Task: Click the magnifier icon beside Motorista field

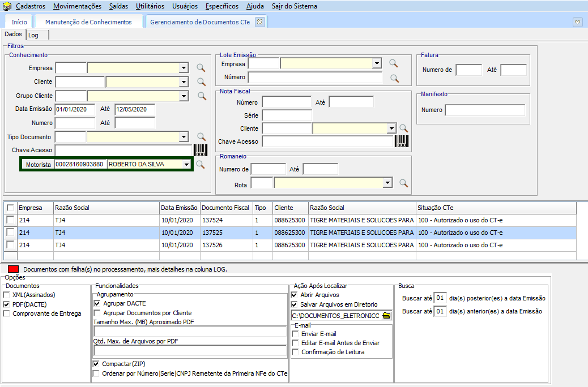Action: [x=200, y=165]
